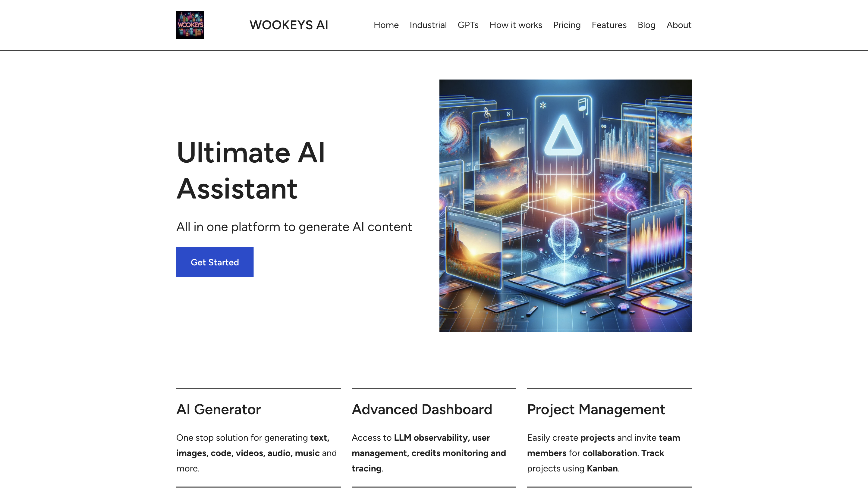Click the WOOKEYS AI neon logo image
Viewport: 868px width, 488px height.
coord(190,25)
